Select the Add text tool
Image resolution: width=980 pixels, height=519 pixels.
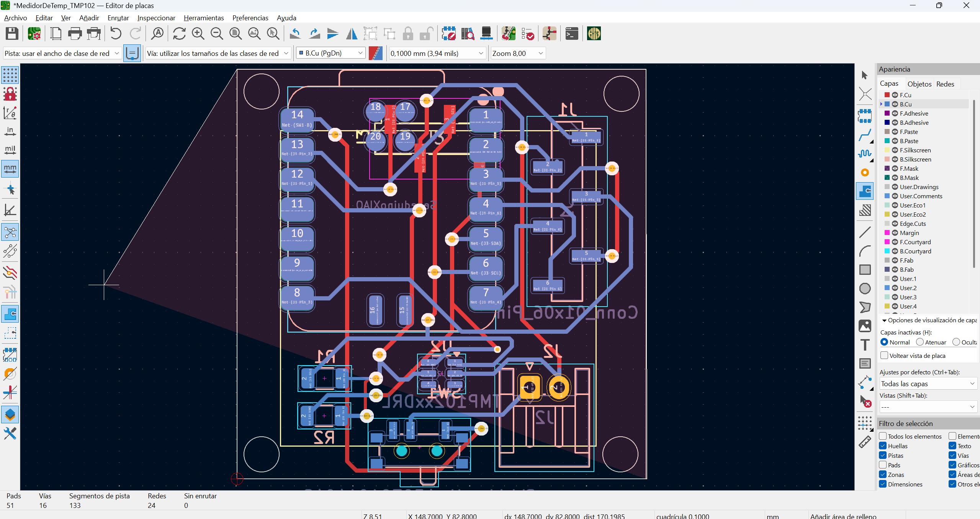click(865, 345)
